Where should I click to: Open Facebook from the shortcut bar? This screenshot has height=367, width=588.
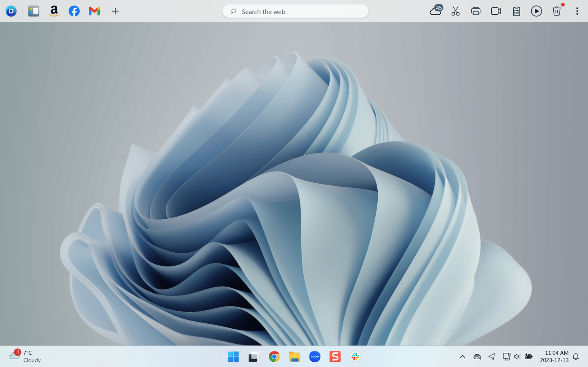point(74,11)
